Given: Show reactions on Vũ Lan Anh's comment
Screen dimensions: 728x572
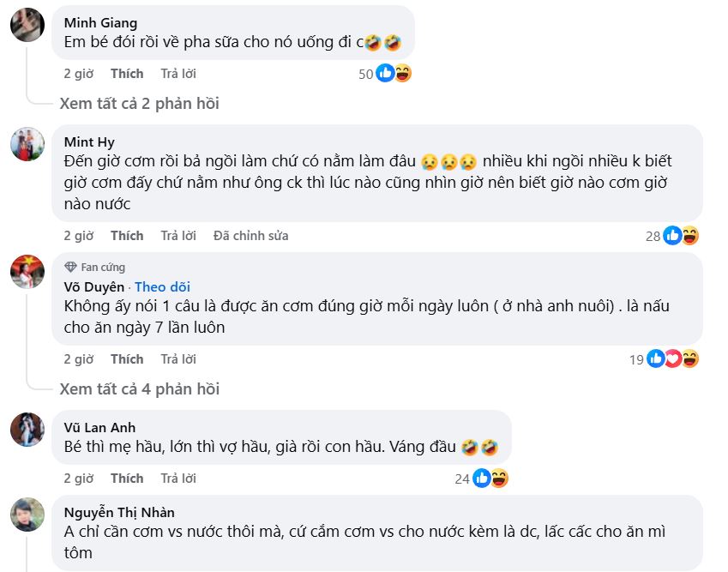Looking at the screenshot, I should pos(490,479).
